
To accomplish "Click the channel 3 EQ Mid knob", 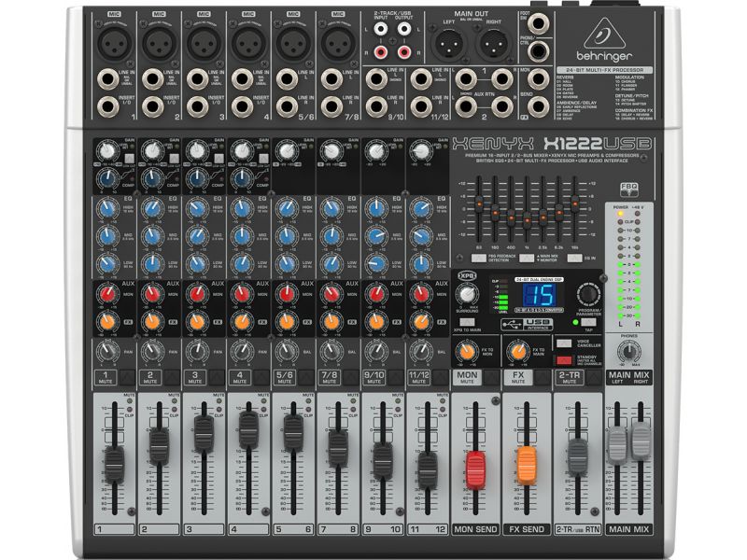I will 197,236.
